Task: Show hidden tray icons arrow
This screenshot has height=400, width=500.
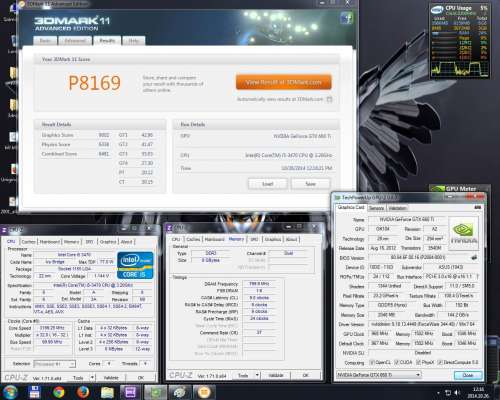Action: [x=438, y=393]
